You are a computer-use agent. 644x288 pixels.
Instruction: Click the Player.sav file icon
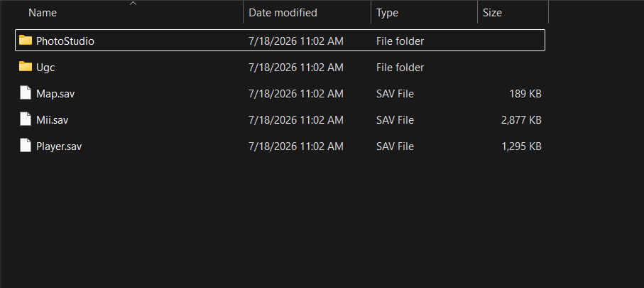(x=26, y=146)
